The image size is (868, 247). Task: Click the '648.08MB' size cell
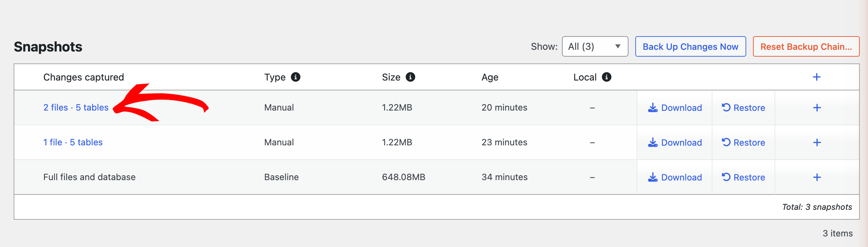(x=404, y=177)
